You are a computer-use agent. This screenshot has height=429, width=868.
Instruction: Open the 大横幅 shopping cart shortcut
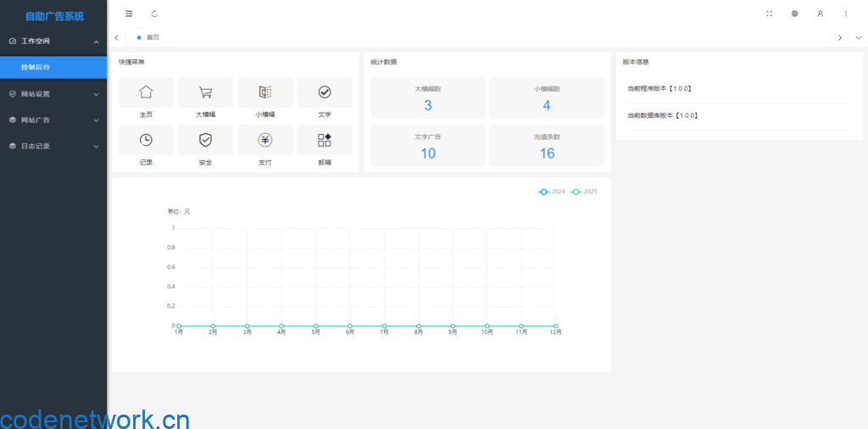(x=205, y=92)
